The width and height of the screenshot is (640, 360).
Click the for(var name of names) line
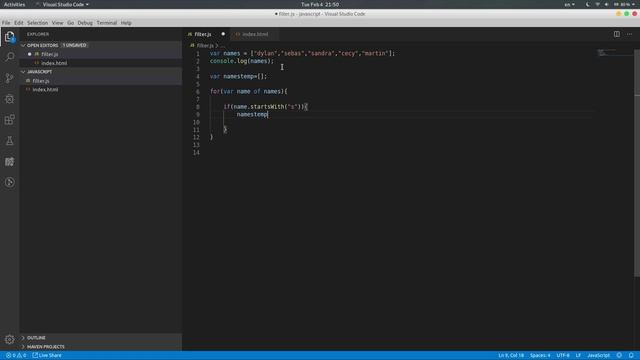coord(249,91)
